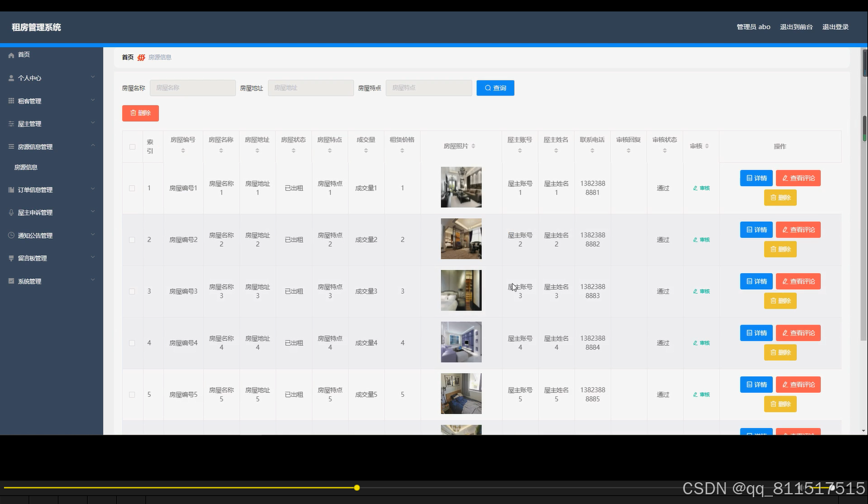The image size is (868, 504).
Task: Click the 审核 edit icon in row 2
Action: click(695, 239)
